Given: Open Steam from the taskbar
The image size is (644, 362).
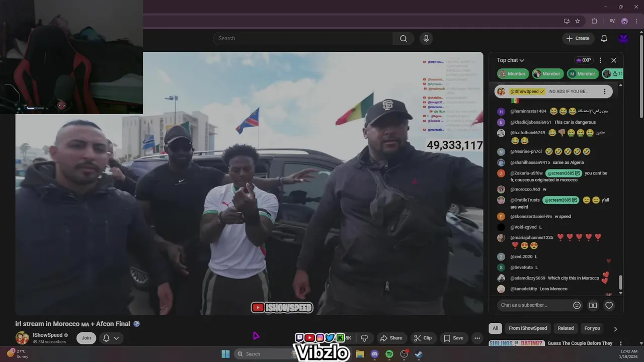Looking at the screenshot, I should pos(419,354).
